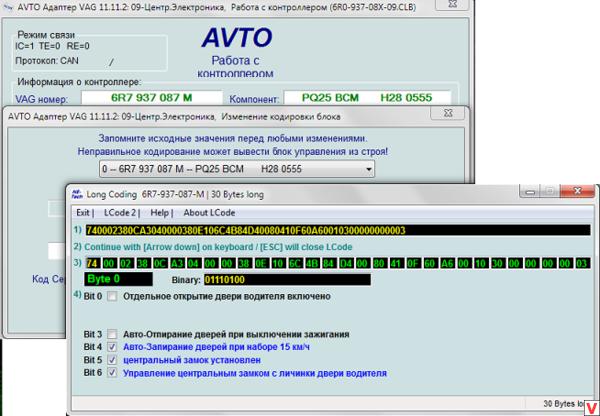600x416 pixels.
Task: Select byte cell with value 6C
Action: [x=295, y=263]
